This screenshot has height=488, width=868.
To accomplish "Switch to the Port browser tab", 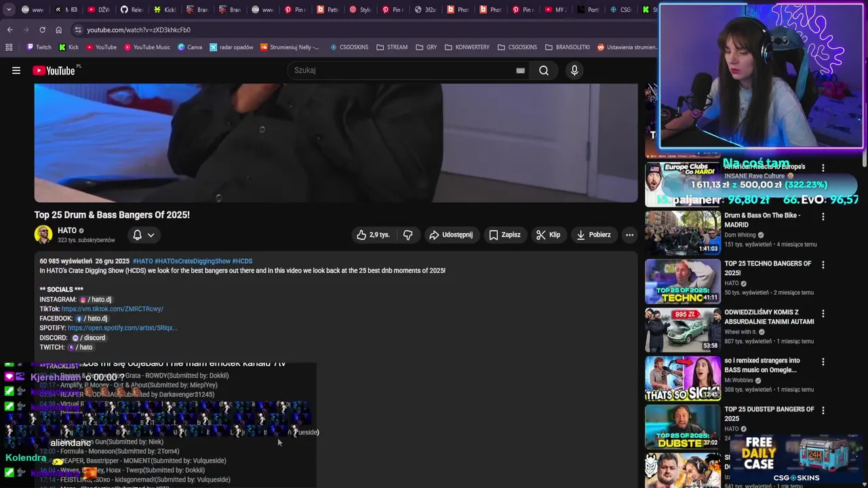I will point(587,9).
